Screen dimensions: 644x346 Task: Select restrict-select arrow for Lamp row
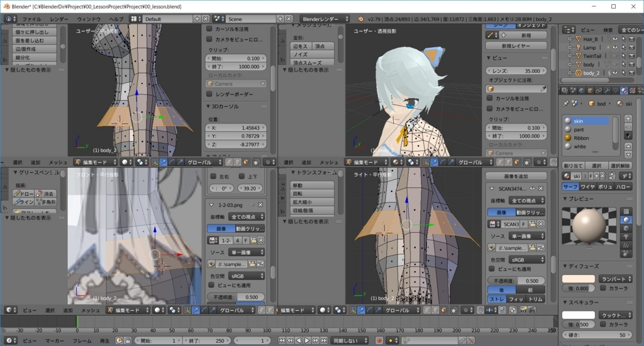pos(623,47)
